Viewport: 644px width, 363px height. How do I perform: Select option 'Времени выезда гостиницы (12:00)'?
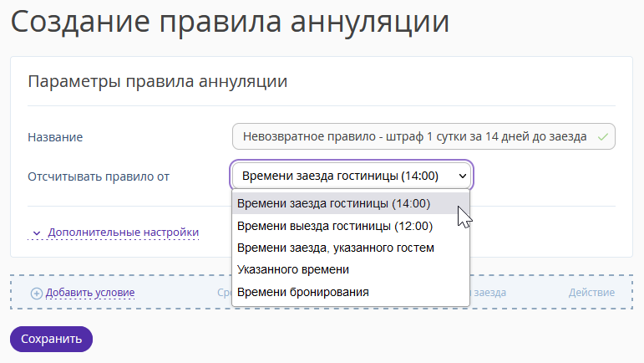point(351,226)
